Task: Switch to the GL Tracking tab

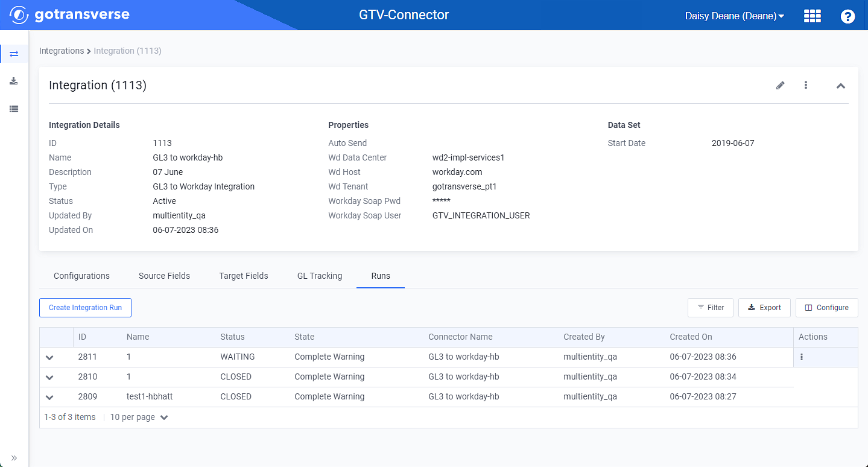Action: point(320,276)
